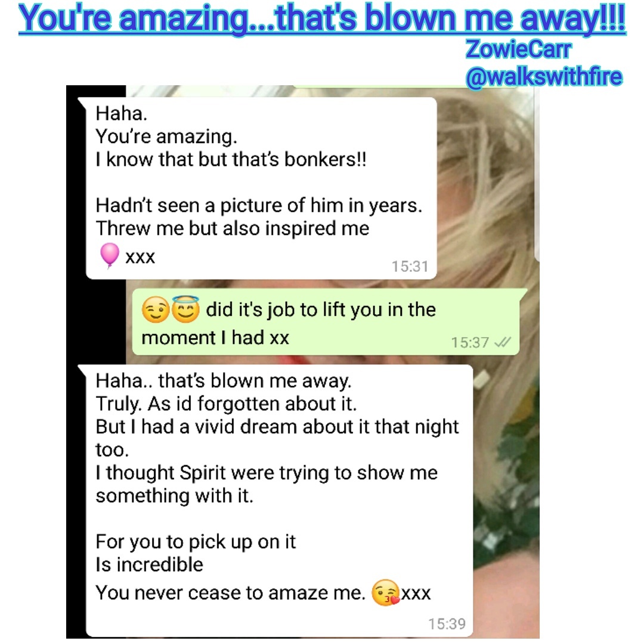Viewport: 644px width, 644px height.
Task: Click the smiling halo angel emoji
Action: 185,309
